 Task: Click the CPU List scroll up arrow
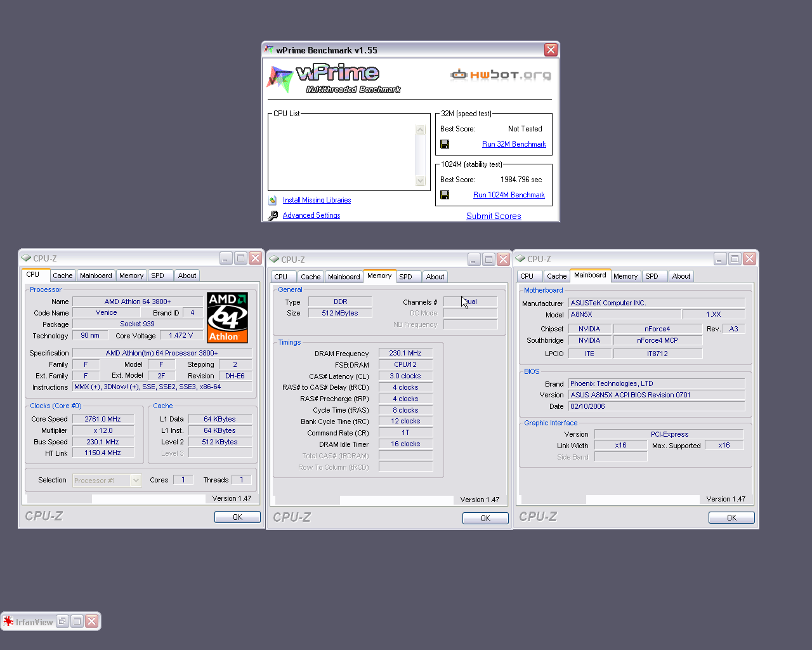pyautogui.click(x=420, y=130)
